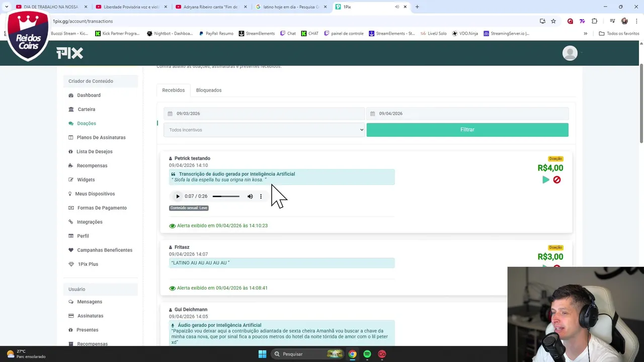Switch to the Recebidos tab

174,90
